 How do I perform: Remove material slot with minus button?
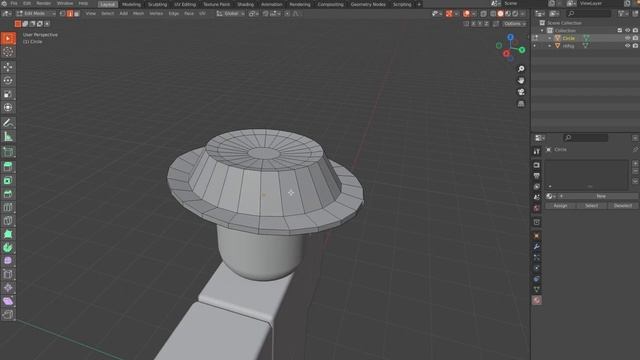[635, 171]
